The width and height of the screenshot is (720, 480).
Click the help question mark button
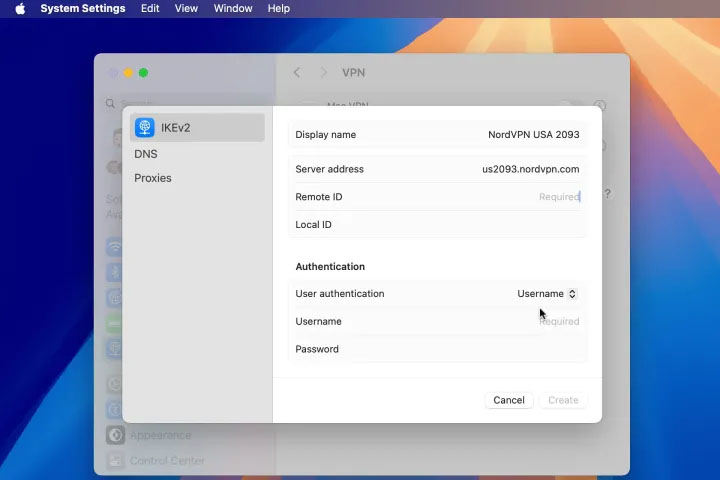[x=608, y=194]
